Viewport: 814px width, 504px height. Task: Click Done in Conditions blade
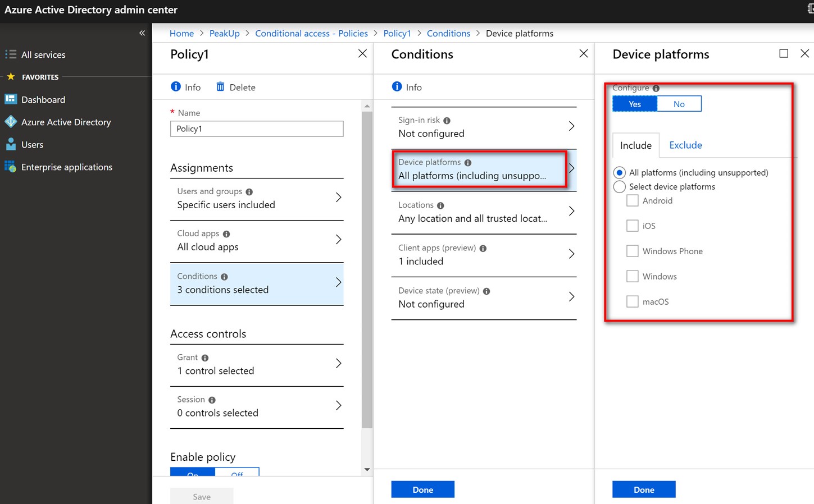[x=423, y=489]
